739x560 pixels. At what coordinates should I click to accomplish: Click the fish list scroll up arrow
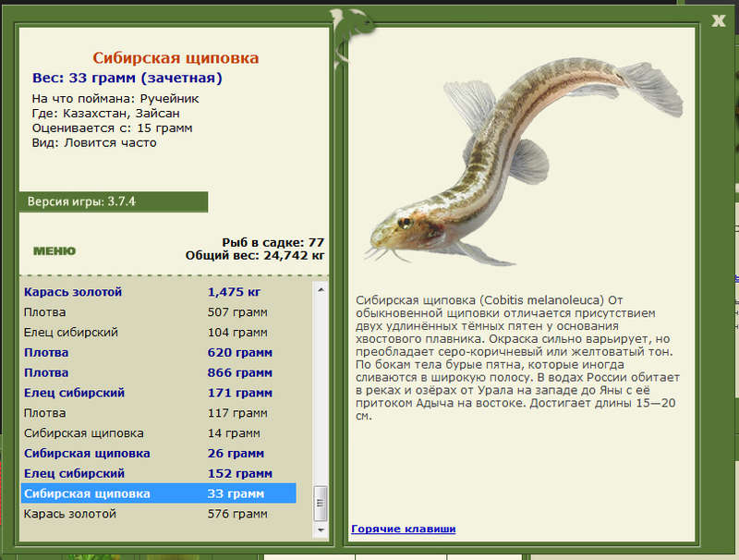pyautogui.click(x=321, y=290)
